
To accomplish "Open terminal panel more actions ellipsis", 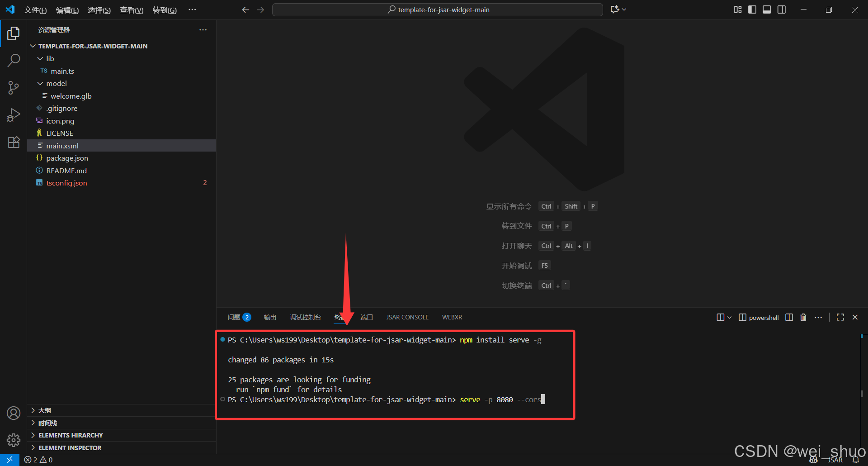I will (x=818, y=317).
